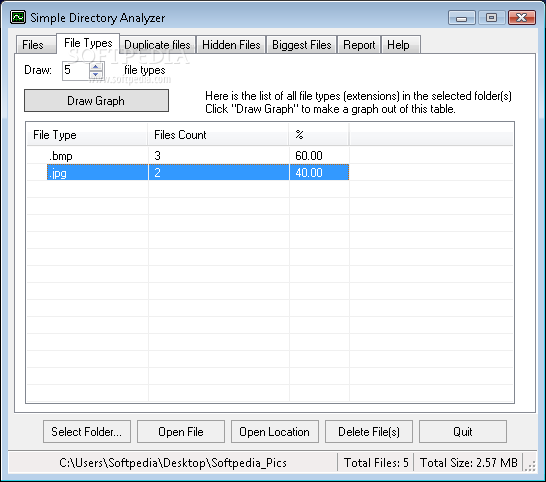Click the files count 3 cell
Viewport: 546px width, 482px height.
pos(219,155)
